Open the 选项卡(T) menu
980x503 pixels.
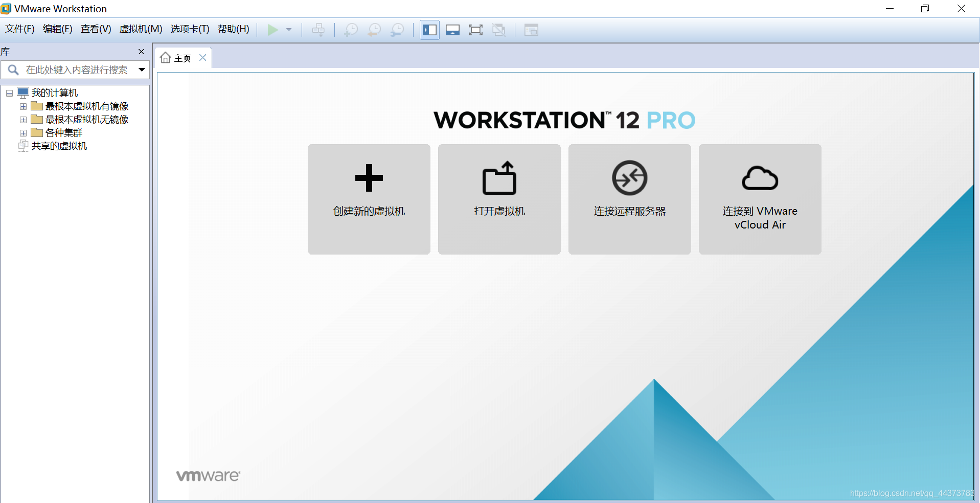point(190,29)
